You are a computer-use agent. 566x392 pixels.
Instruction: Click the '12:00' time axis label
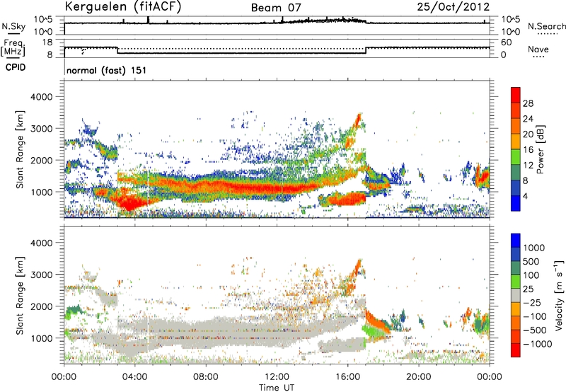point(277,377)
